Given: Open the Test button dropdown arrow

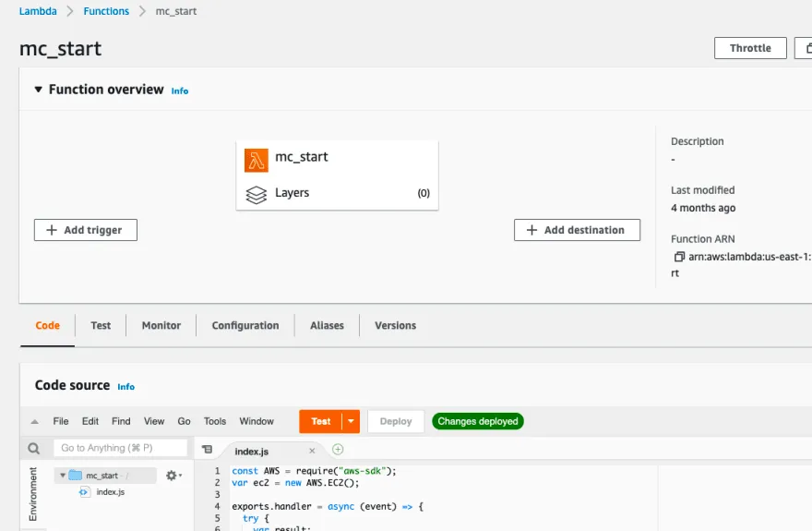Looking at the screenshot, I should [351, 421].
